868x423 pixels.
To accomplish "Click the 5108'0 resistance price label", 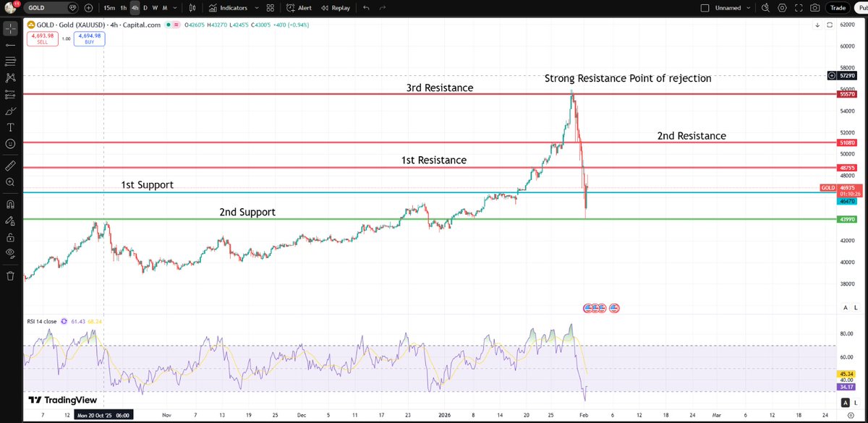I will tap(847, 143).
